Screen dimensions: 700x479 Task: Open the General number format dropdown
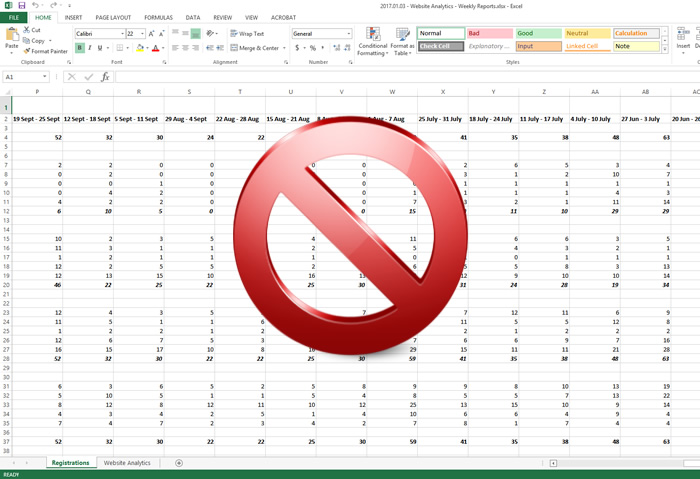point(349,33)
